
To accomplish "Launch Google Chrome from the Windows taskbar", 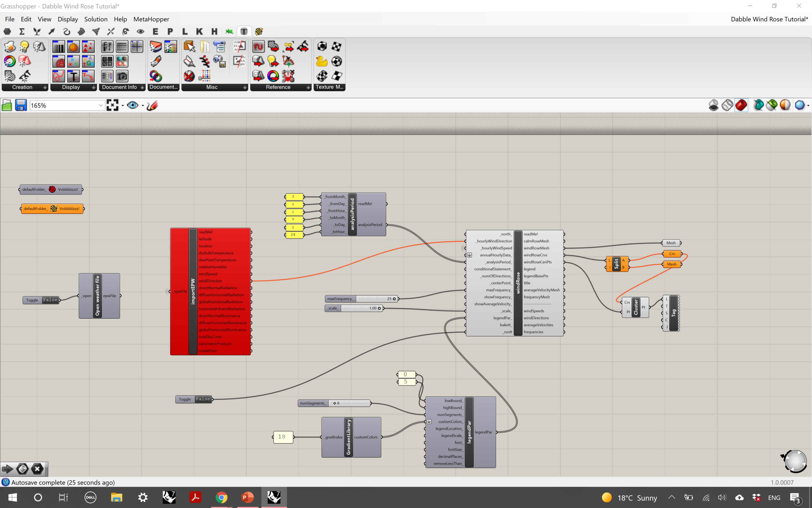I will 222,497.
